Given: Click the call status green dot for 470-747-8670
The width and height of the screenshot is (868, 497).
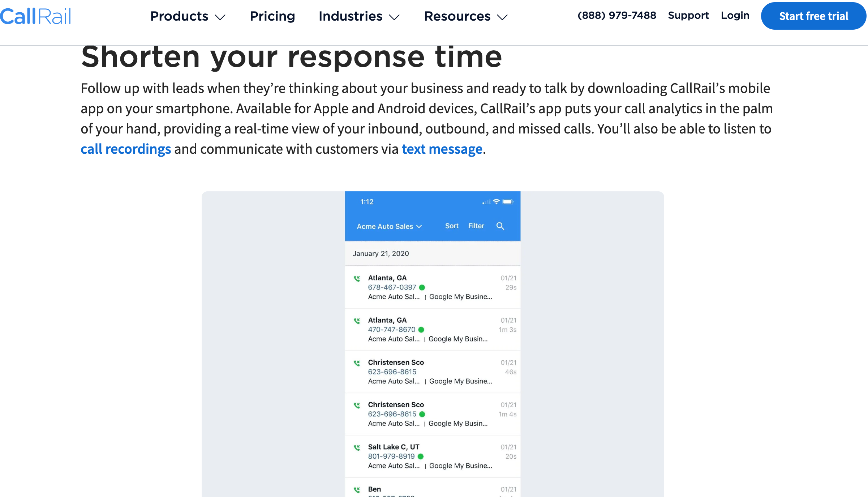Looking at the screenshot, I should click(x=421, y=330).
